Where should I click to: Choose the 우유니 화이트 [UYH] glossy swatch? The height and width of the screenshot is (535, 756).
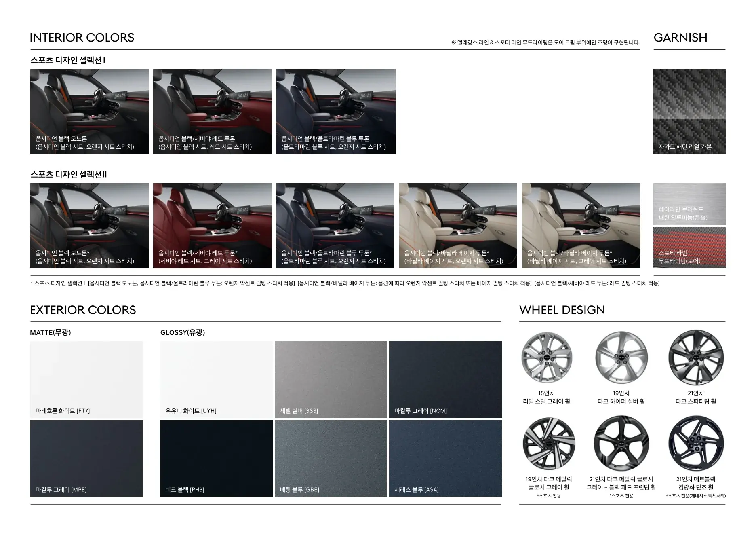coord(217,379)
